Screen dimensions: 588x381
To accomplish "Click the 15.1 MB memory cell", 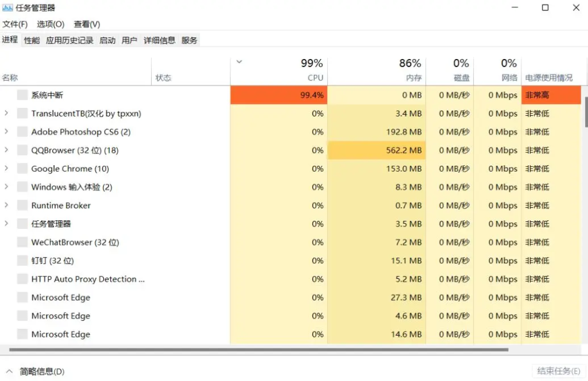I will click(377, 261).
